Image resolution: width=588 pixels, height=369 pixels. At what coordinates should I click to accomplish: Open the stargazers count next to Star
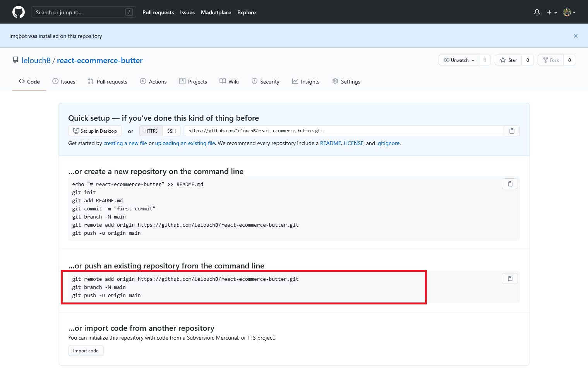click(528, 60)
